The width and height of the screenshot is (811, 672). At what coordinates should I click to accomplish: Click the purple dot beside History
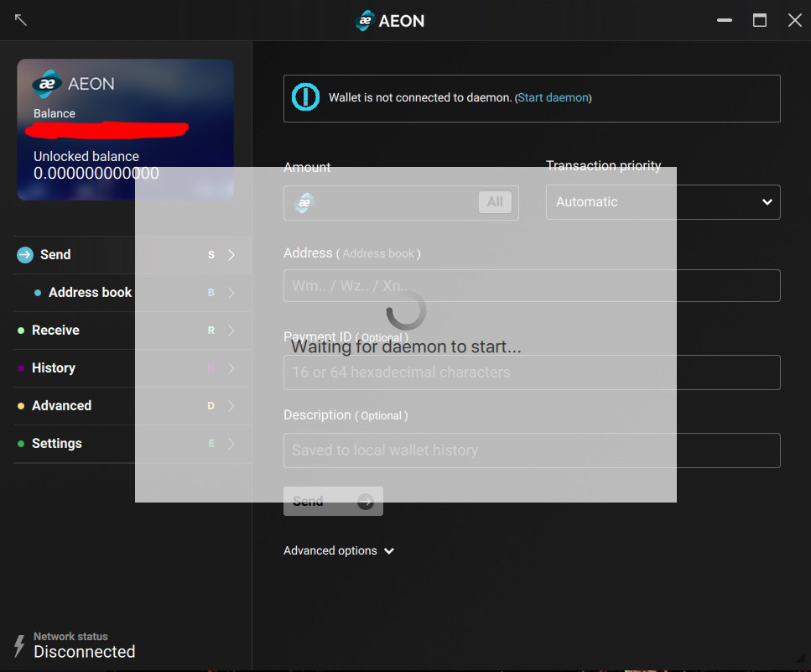click(21, 368)
